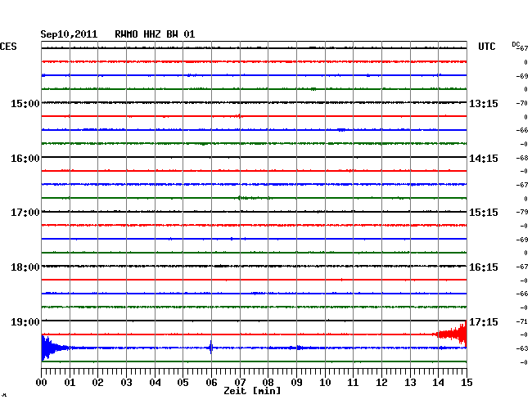Click the Zeit [min] axis title
The height and width of the screenshot is (404, 532).
252,391
